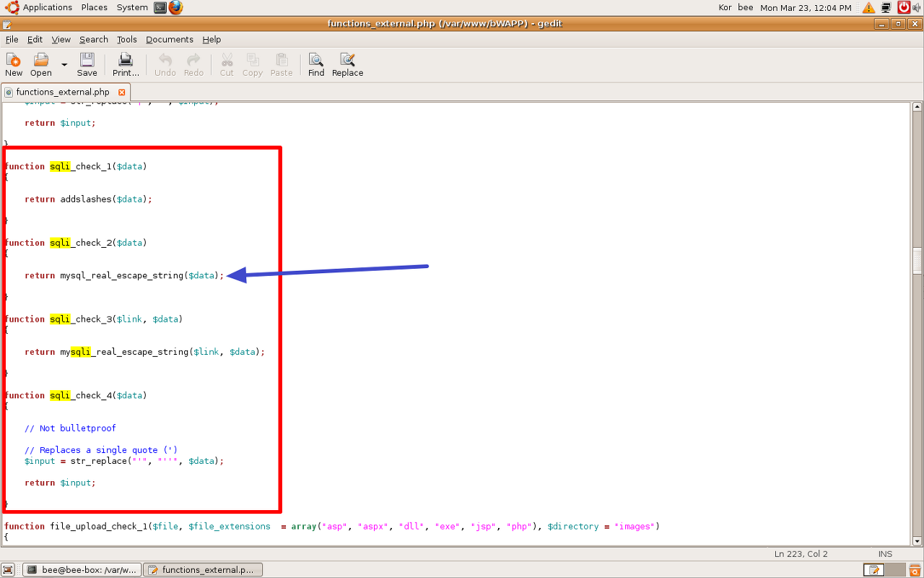Click the addslashes($data) return line
This screenshot has width=924, height=578.
pos(88,199)
